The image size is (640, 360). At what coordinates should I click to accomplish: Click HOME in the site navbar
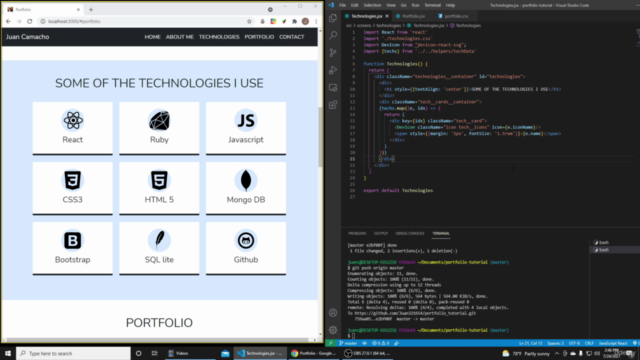click(x=152, y=37)
